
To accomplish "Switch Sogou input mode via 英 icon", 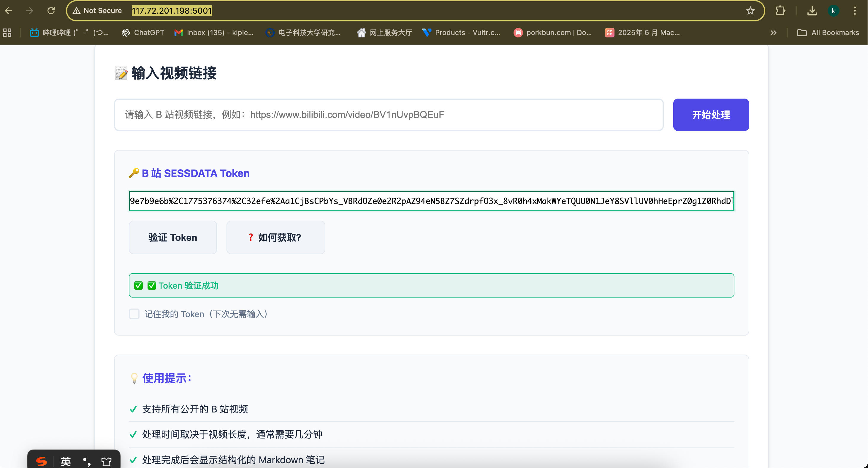I will click(66, 461).
